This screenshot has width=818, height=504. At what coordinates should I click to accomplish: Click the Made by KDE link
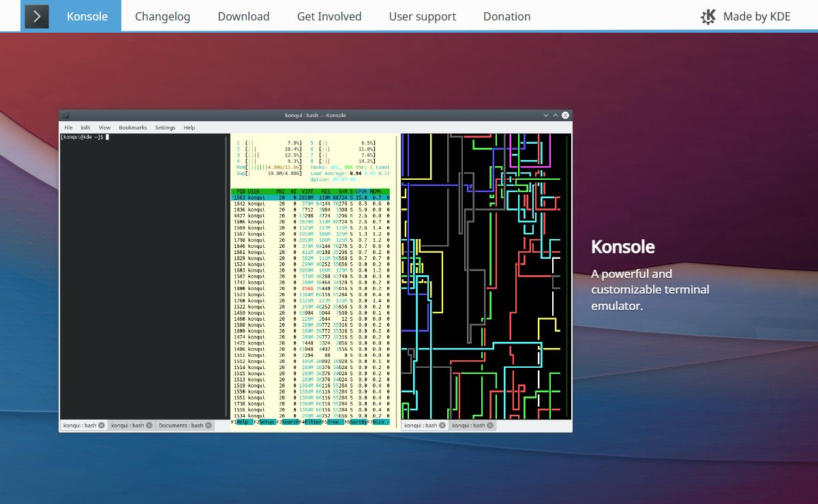(746, 16)
